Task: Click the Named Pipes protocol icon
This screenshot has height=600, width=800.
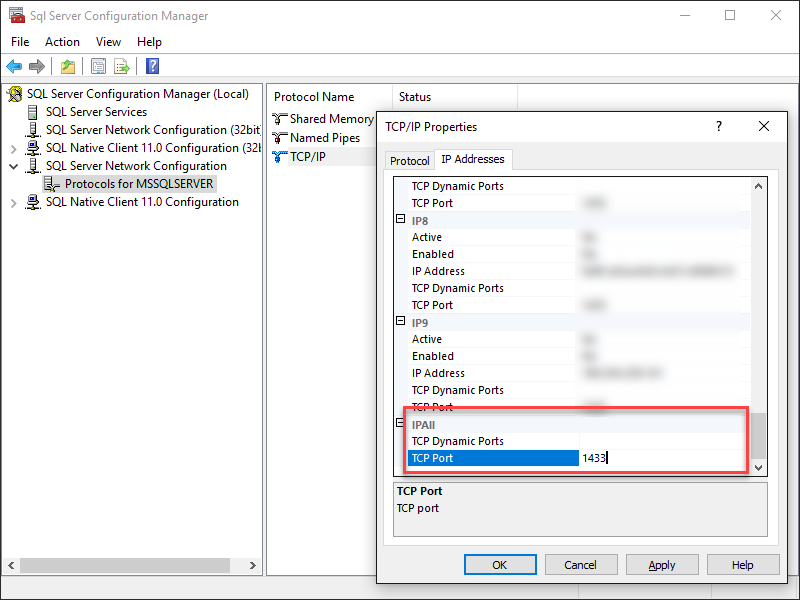Action: pos(280,138)
